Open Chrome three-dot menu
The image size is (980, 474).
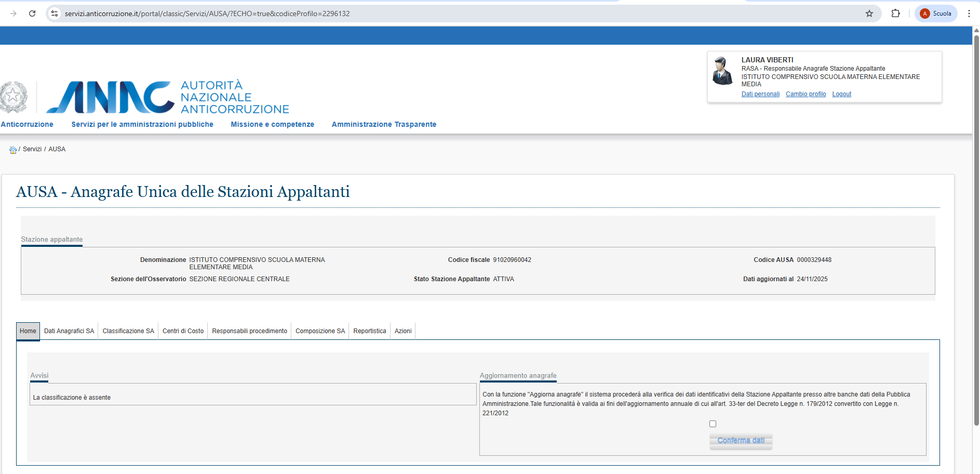(x=969, y=14)
